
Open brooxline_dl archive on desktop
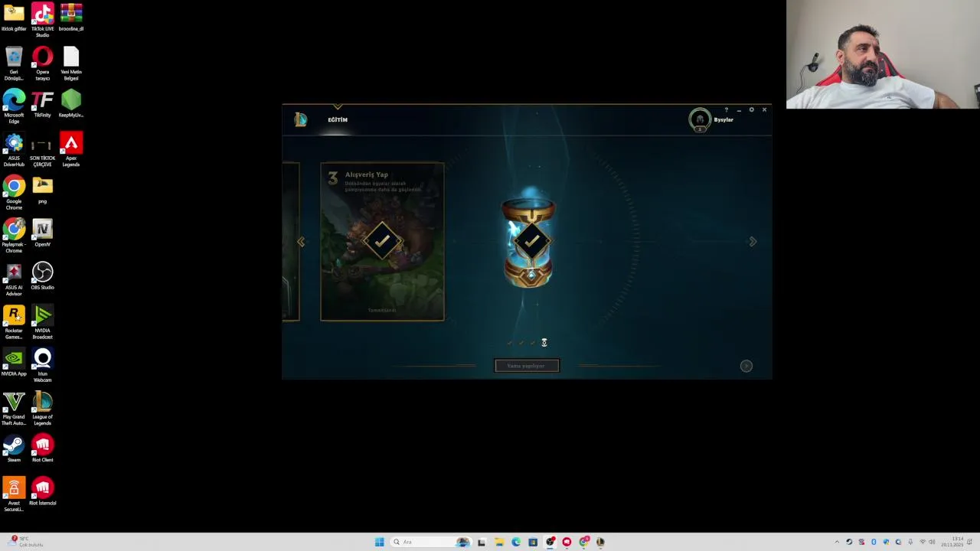71,18
